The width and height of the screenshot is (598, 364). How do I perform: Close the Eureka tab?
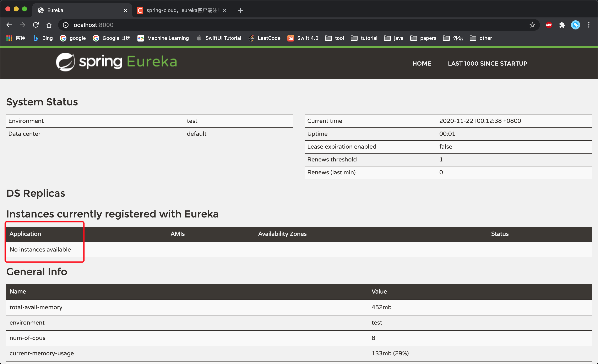click(x=125, y=10)
